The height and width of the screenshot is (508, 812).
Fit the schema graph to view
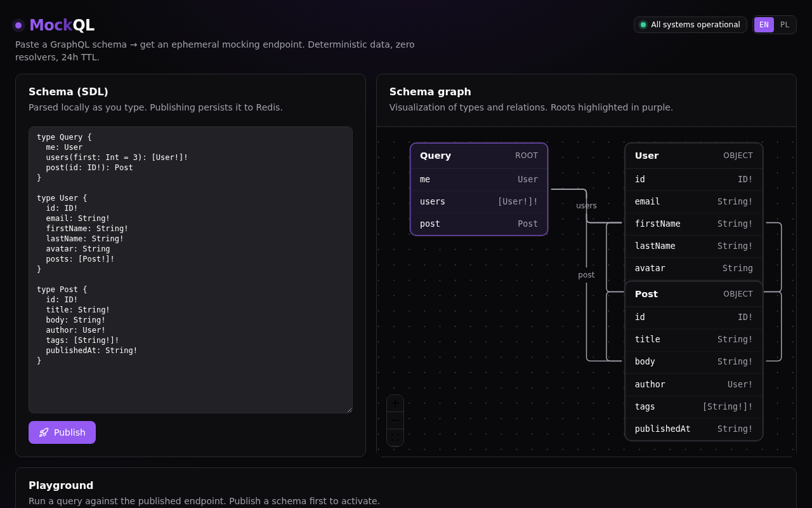(395, 438)
